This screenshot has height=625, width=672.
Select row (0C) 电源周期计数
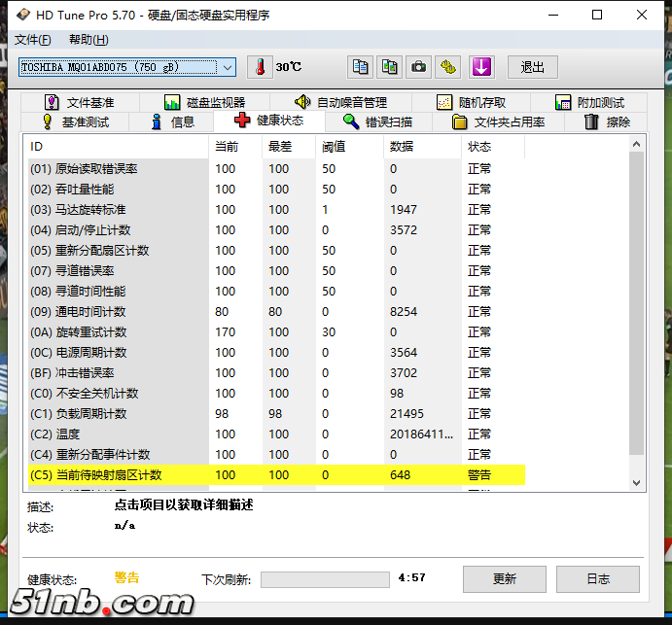click(276, 353)
